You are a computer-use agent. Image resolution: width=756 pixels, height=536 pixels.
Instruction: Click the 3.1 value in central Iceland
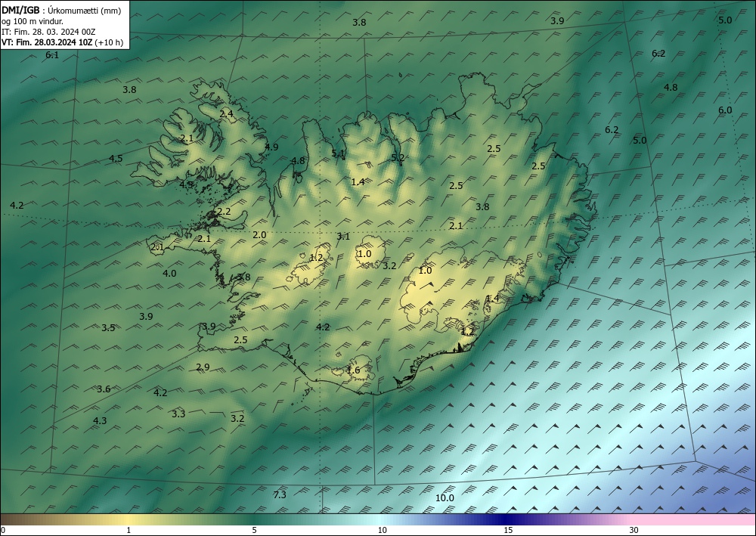coord(342,236)
